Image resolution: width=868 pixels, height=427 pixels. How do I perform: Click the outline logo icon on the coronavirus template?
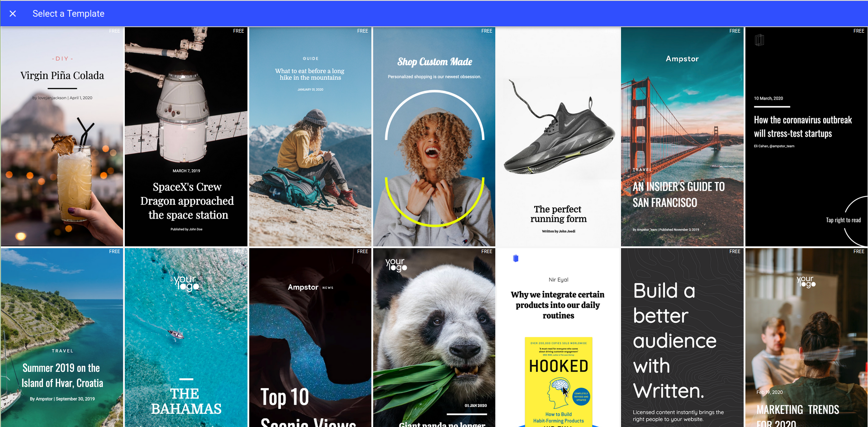[759, 40]
